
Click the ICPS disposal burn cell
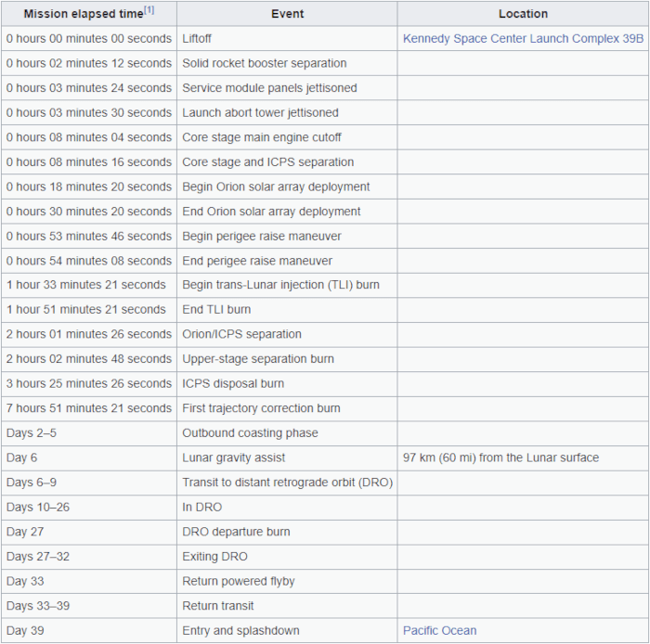pyautogui.click(x=233, y=383)
